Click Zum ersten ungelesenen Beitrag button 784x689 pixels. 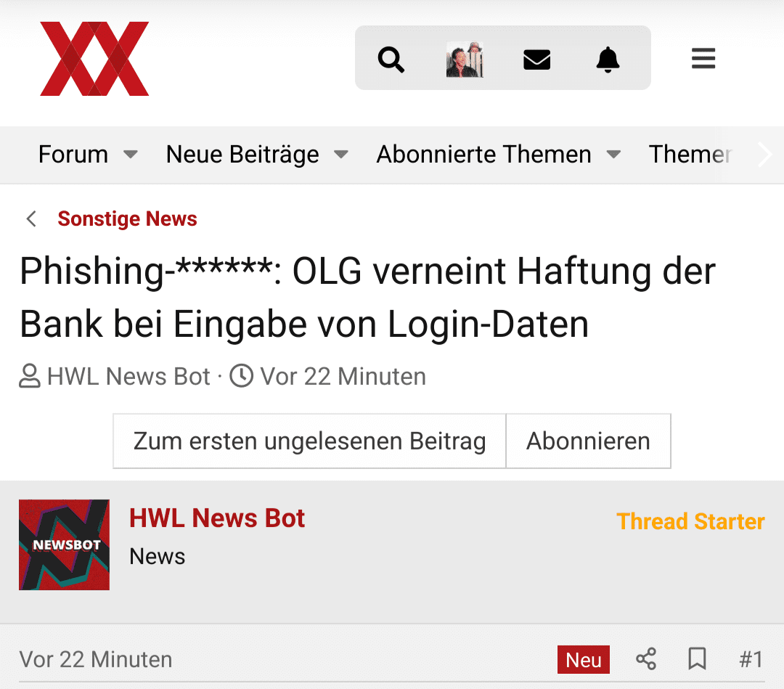click(309, 441)
